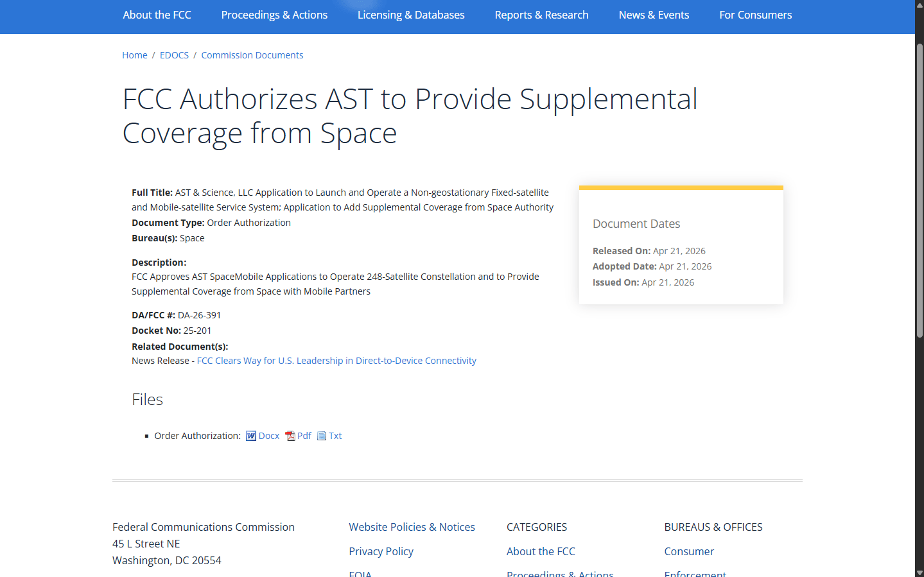Screen dimensions: 924x577
Task: Open the About the FCC menu
Action: point(157,15)
